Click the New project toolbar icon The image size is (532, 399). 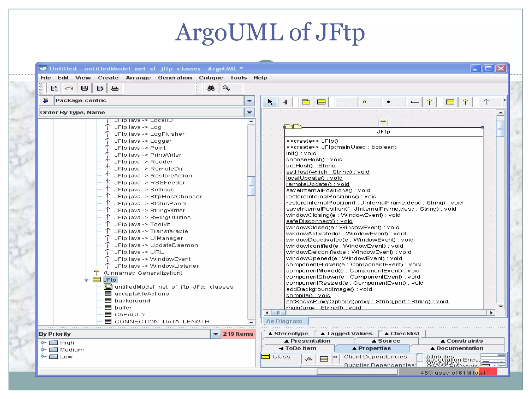pos(54,89)
